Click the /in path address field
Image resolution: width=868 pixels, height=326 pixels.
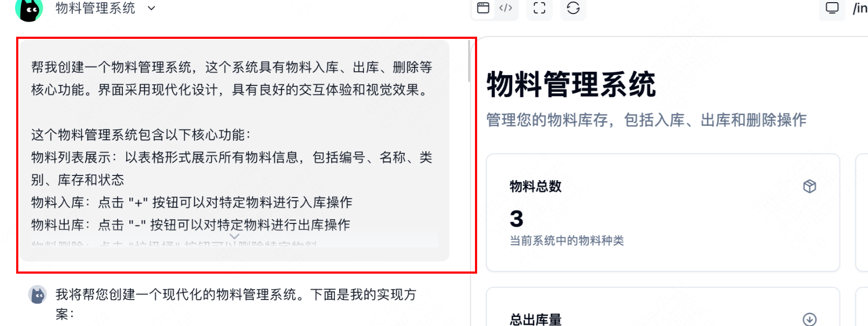[x=860, y=8]
